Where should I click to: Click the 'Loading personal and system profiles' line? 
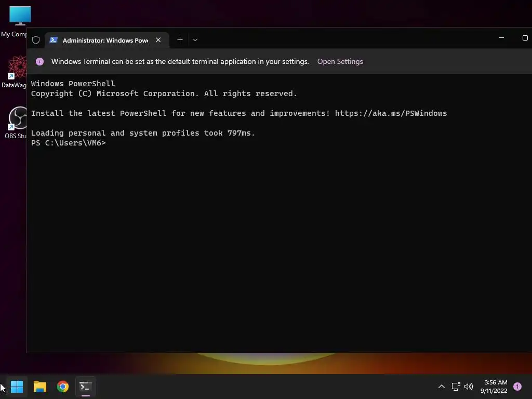(x=143, y=133)
